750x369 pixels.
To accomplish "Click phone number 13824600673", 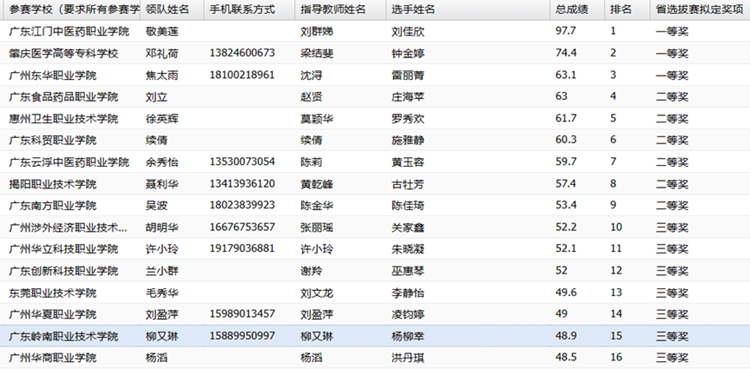I will [242, 53].
